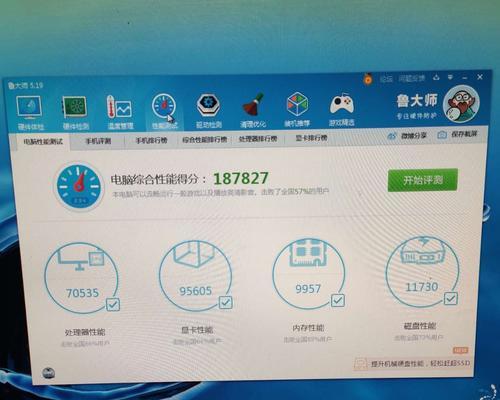Click the 保存截屏 save screenshot link
This screenshot has height=400, width=500.
pyautogui.click(x=458, y=134)
